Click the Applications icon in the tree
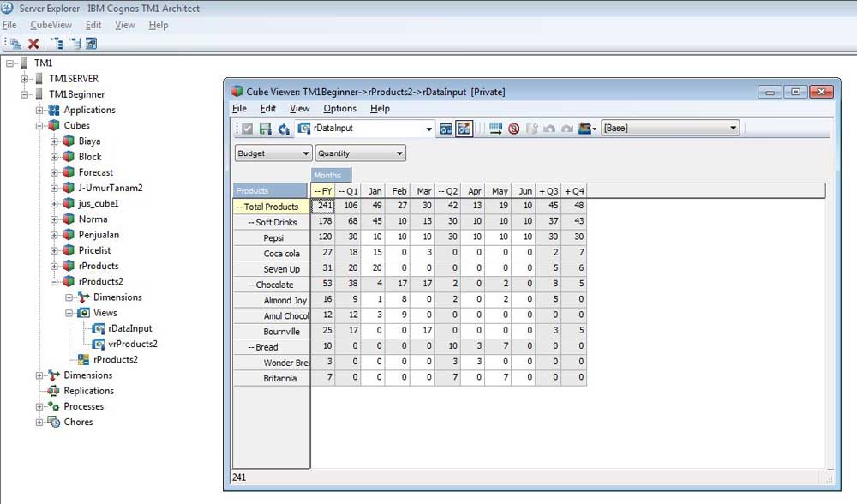 pyautogui.click(x=53, y=110)
